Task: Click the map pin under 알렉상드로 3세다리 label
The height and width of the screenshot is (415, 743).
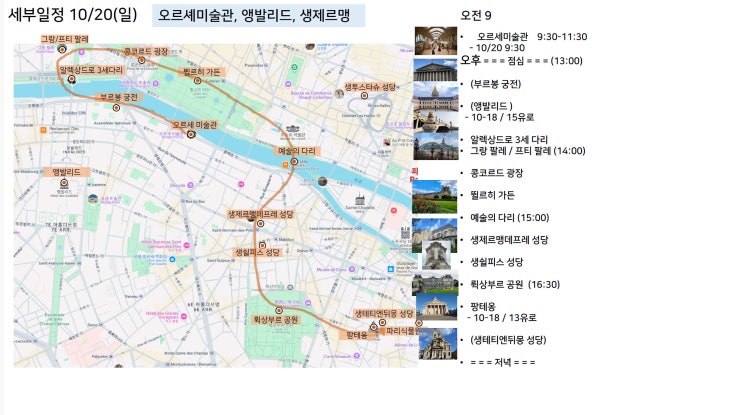Action: pyautogui.click(x=72, y=79)
